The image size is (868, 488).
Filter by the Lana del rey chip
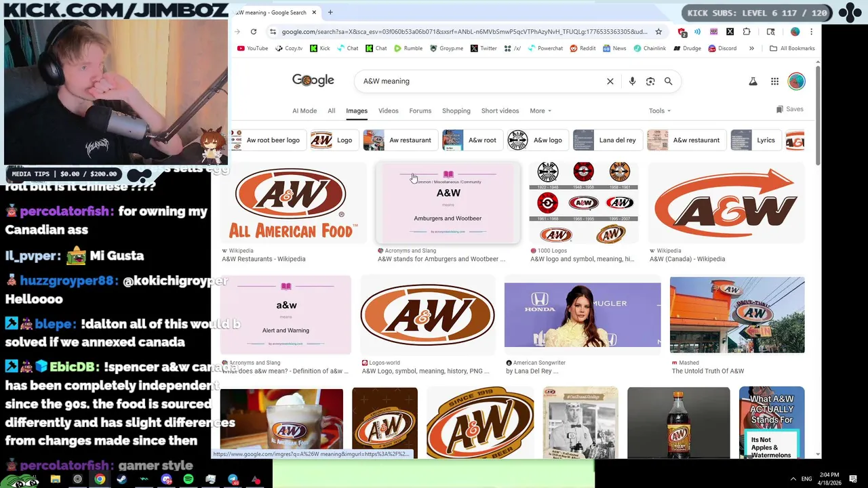608,140
